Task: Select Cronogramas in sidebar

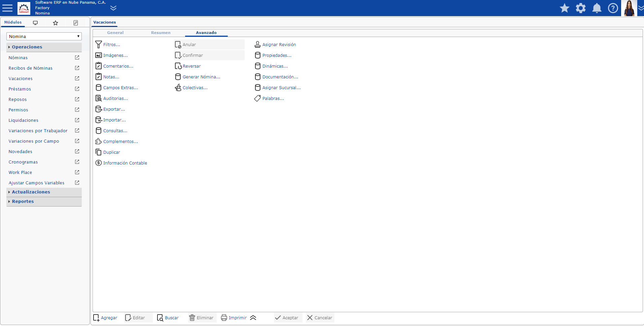Action: (x=23, y=162)
